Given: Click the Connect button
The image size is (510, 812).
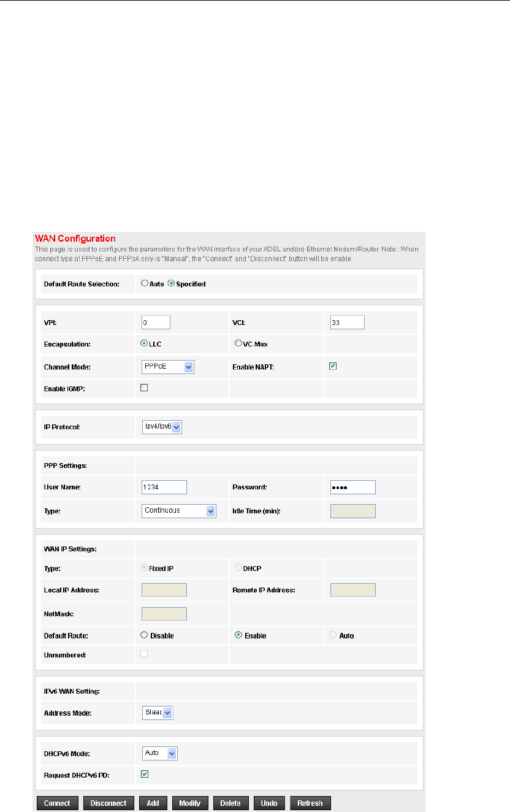Looking at the screenshot, I should pos(57,803).
